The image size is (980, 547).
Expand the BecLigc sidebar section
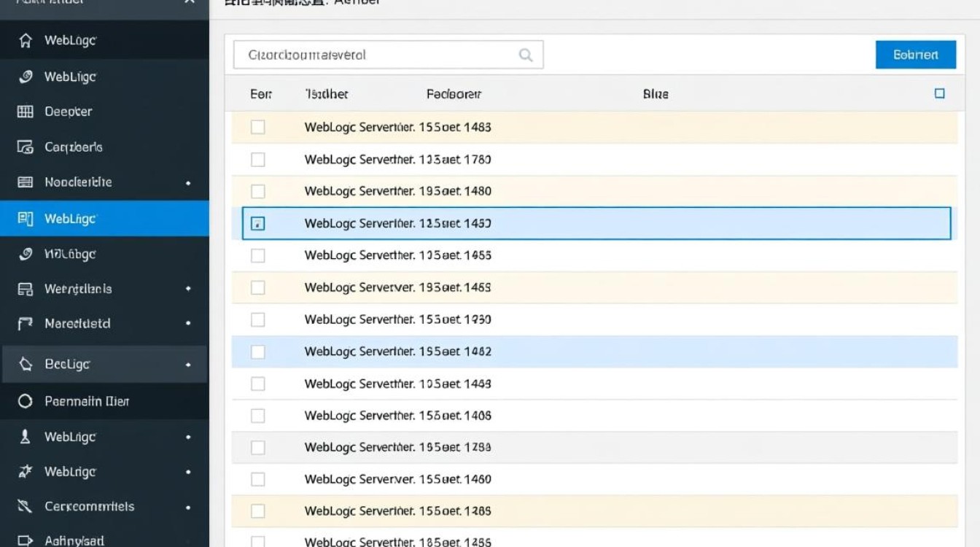coord(188,365)
